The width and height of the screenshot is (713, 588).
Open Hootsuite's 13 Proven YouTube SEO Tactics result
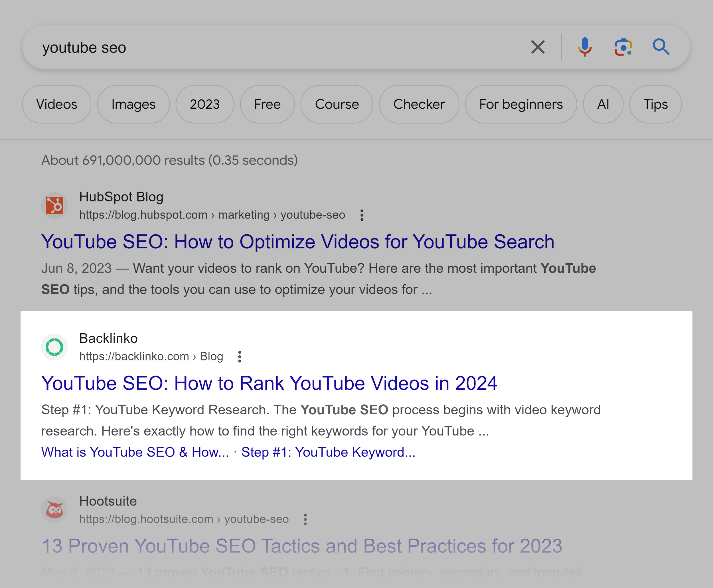302,546
